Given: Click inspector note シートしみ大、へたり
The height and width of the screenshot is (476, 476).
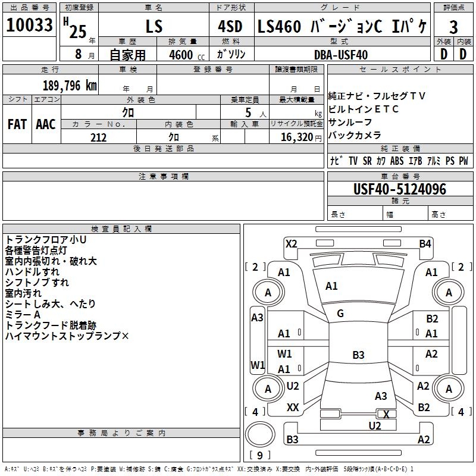Looking at the screenshot, I should coord(51,303).
